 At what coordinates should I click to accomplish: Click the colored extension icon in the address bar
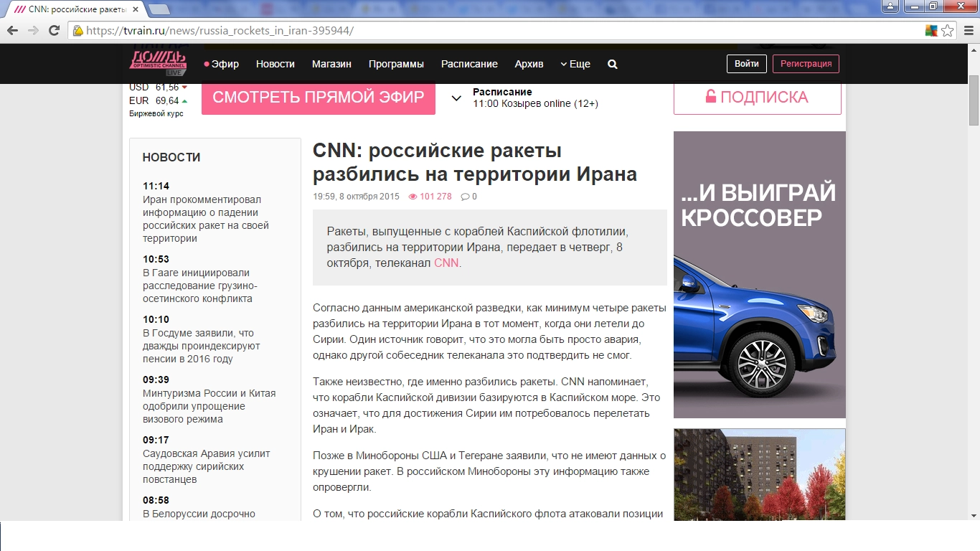coord(931,31)
